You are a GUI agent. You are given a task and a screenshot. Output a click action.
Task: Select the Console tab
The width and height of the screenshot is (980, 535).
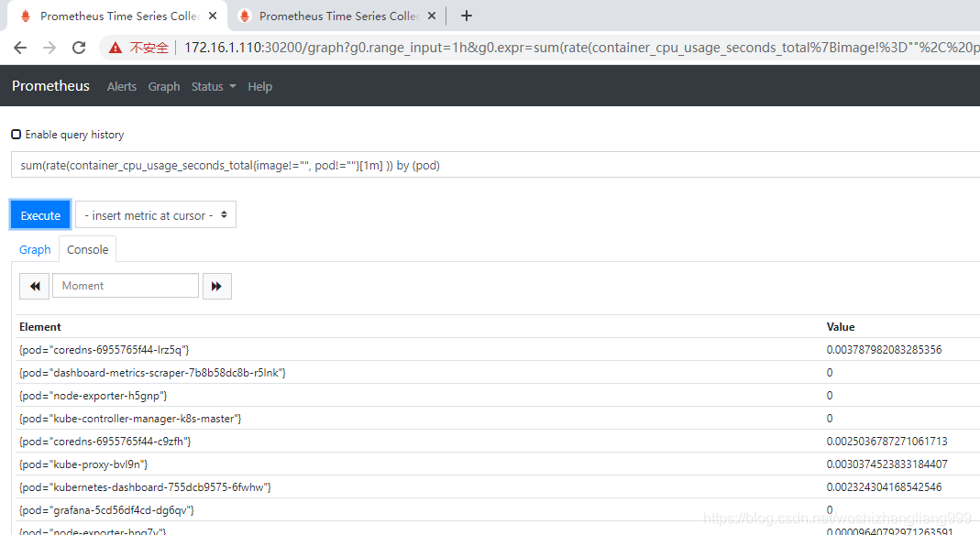87,250
